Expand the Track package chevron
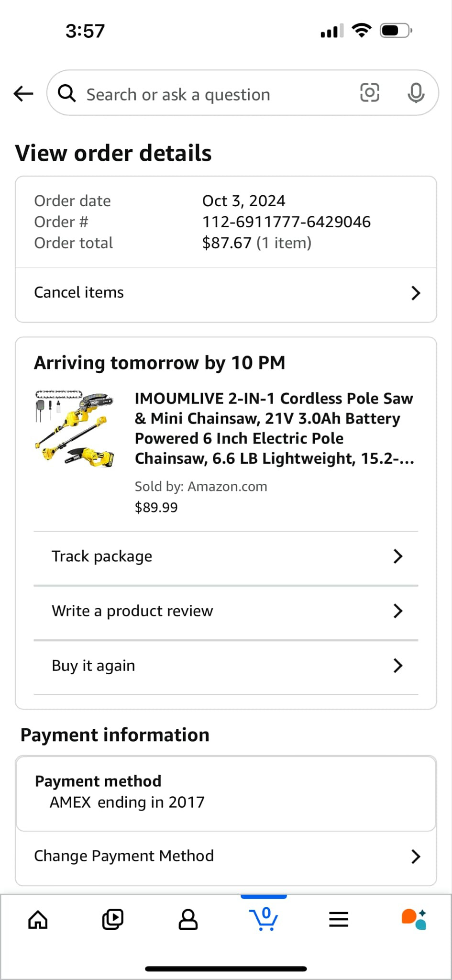This screenshot has height=980, width=452. click(397, 557)
